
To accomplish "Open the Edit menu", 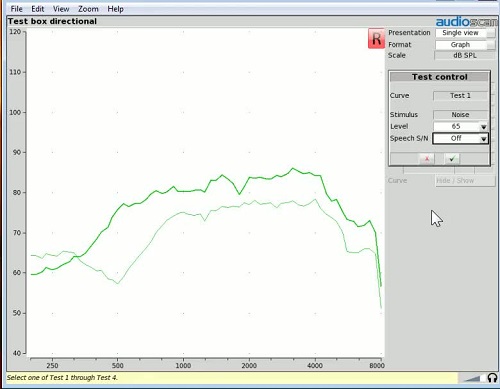I will click(38, 9).
